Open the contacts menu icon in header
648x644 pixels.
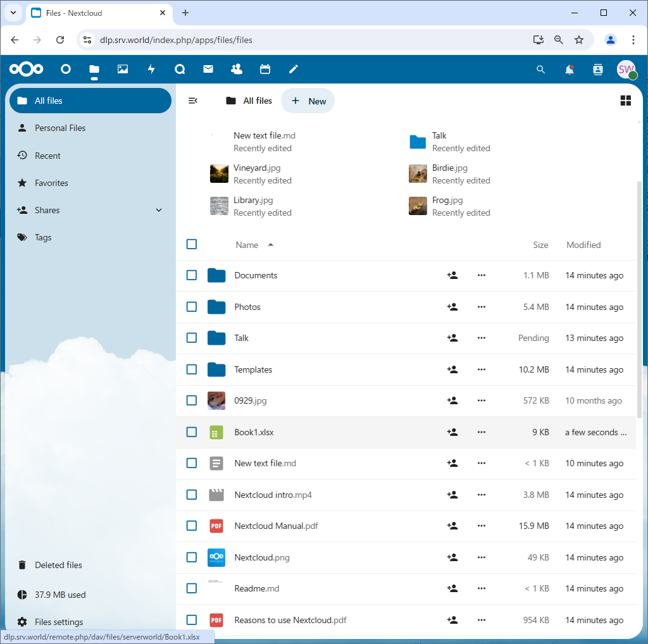click(597, 70)
